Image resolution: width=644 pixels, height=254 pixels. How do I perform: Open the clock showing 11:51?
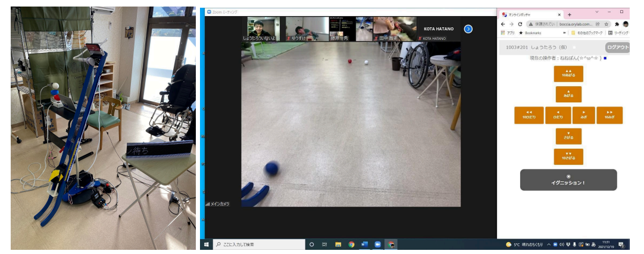coord(607,244)
